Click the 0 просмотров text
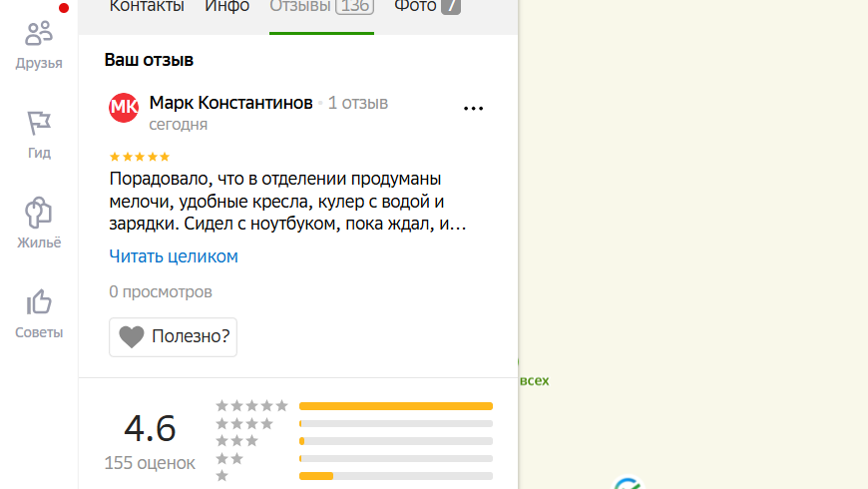The image size is (868, 489). [x=161, y=291]
